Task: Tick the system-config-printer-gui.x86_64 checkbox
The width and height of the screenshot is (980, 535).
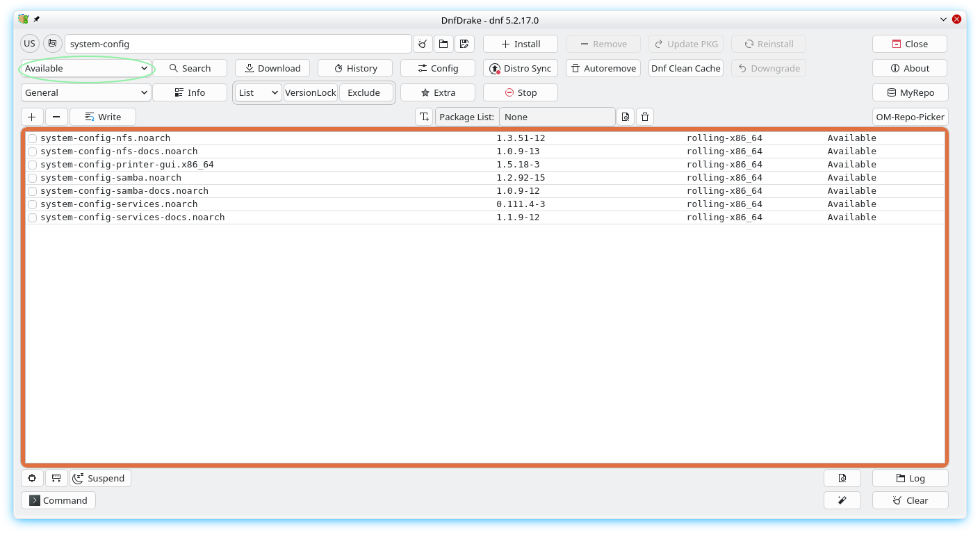Action: click(33, 165)
